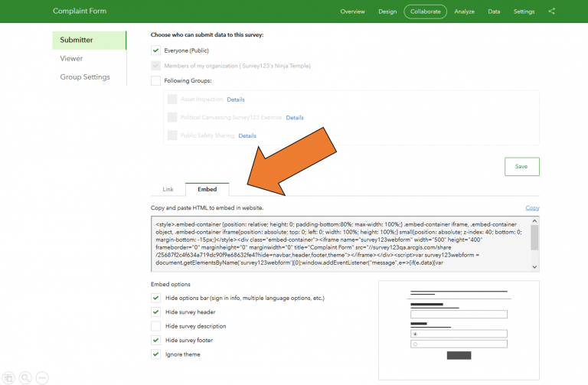
Task: Toggle the Ignore theme checkbox
Action: coord(155,354)
